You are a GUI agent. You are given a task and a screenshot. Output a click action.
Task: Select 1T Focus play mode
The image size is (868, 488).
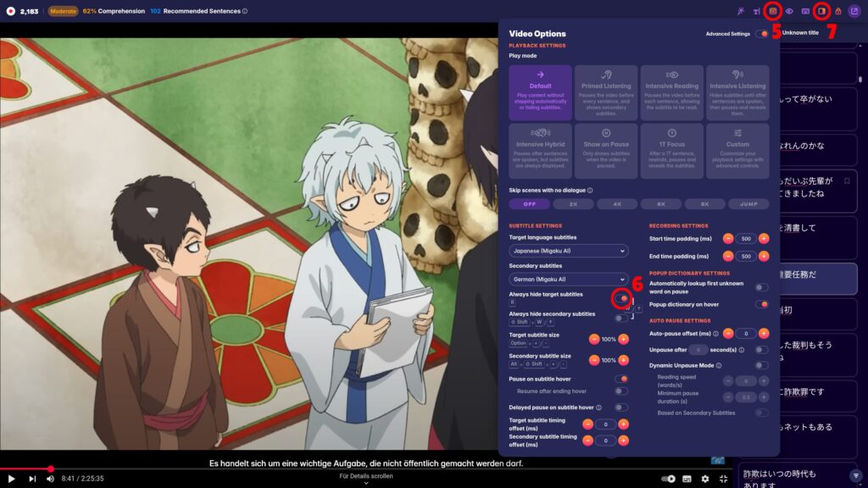672,151
